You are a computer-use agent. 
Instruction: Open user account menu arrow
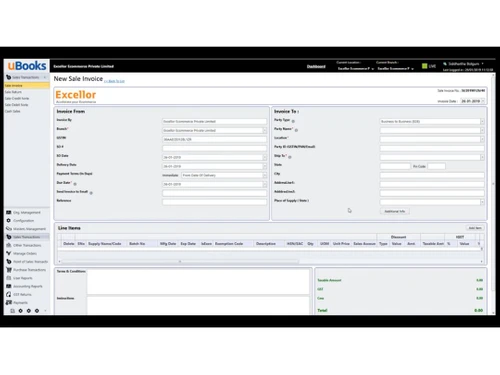click(x=482, y=63)
